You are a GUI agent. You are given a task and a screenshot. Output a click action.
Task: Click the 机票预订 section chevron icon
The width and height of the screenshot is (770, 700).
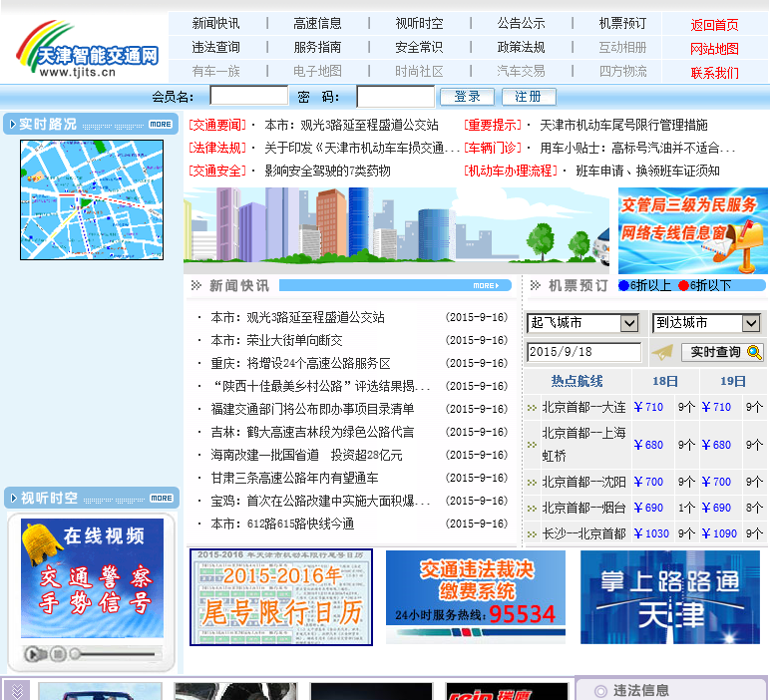click(536, 285)
